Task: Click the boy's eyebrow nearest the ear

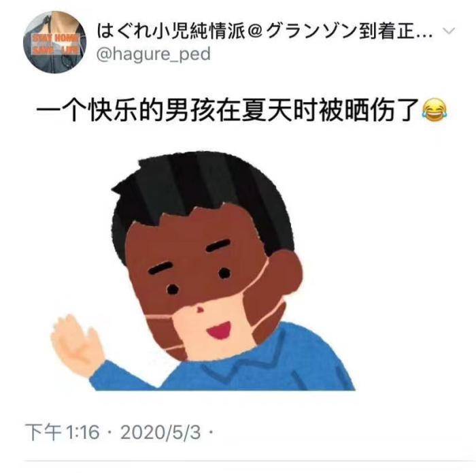Action: tap(218, 246)
